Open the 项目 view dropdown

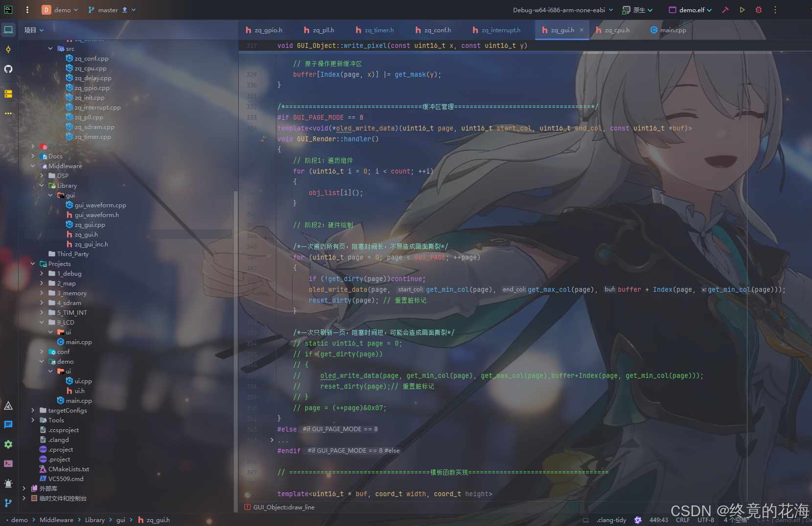34,30
